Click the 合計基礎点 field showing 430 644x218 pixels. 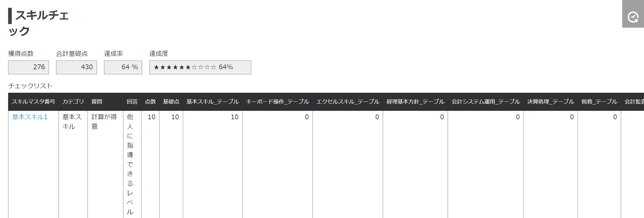point(76,67)
